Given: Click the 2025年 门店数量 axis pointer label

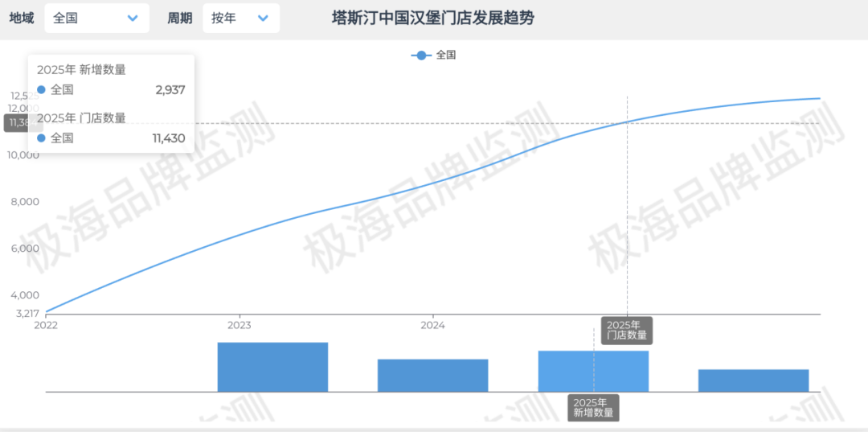Looking at the screenshot, I should tap(627, 330).
